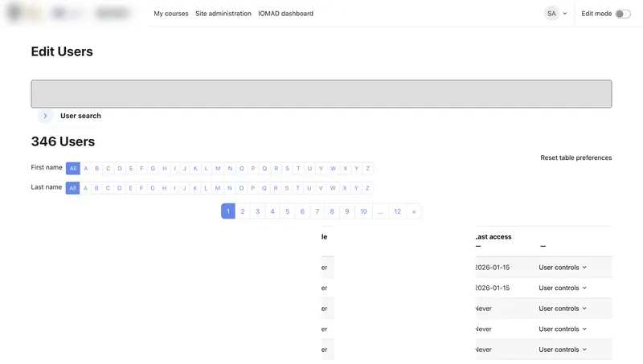
Task: Click pagination ellipsis item
Action: 380,211
